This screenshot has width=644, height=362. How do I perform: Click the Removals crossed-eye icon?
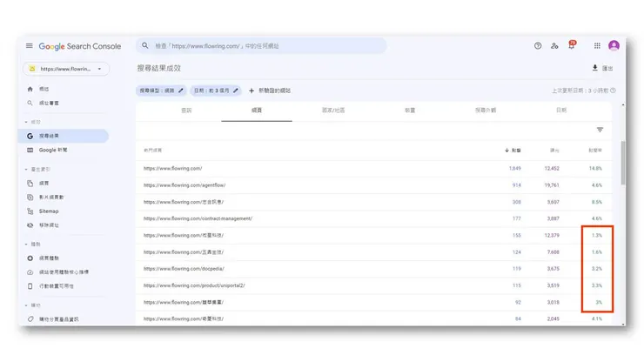pos(30,225)
